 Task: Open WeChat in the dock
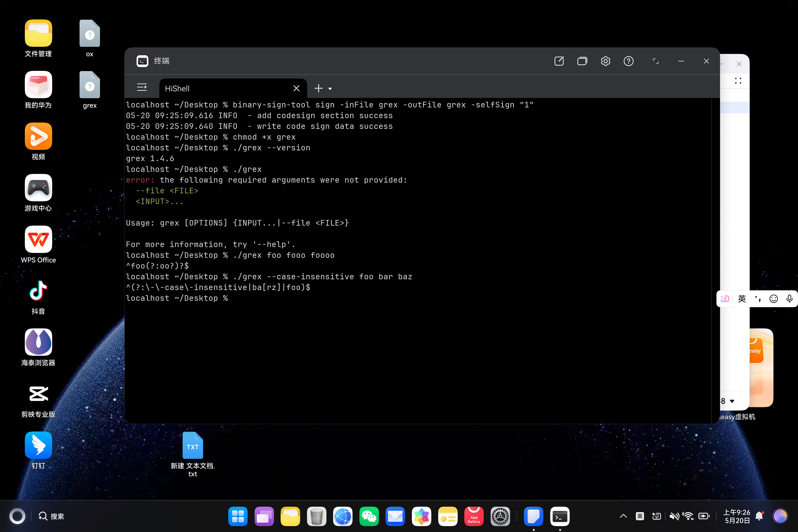tap(369, 516)
